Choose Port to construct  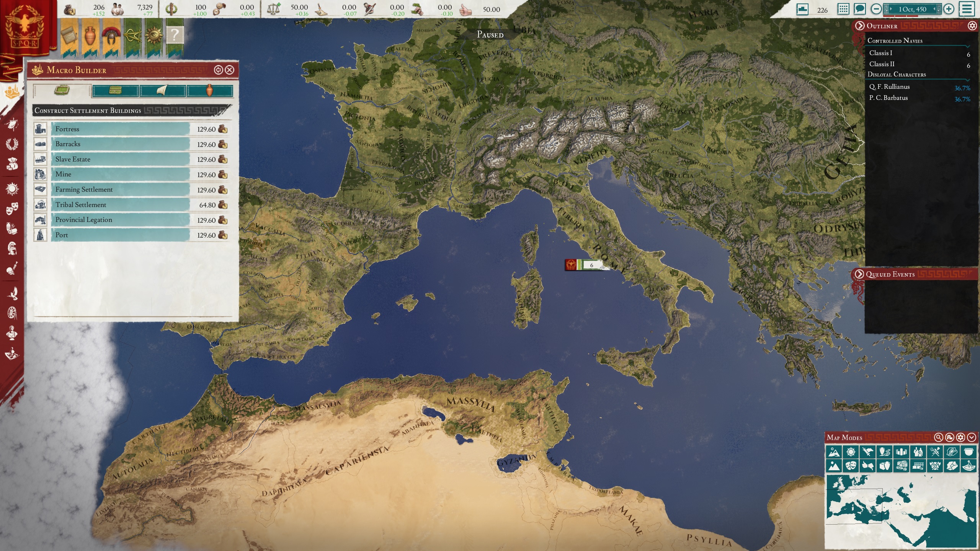point(131,235)
